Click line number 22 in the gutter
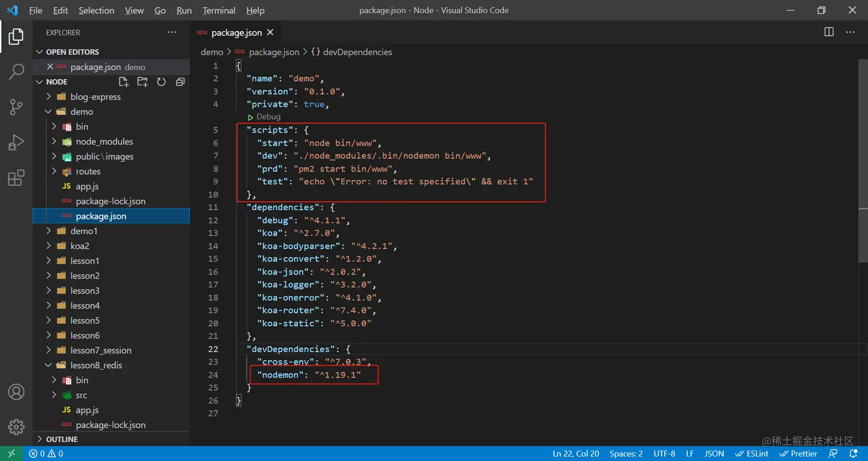Screen dimensions: 868x461 (213, 349)
